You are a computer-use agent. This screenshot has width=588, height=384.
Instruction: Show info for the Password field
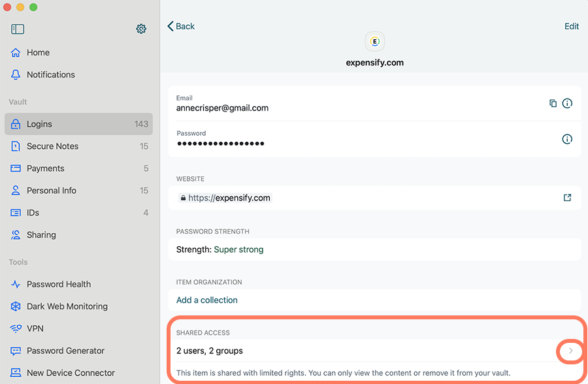567,139
